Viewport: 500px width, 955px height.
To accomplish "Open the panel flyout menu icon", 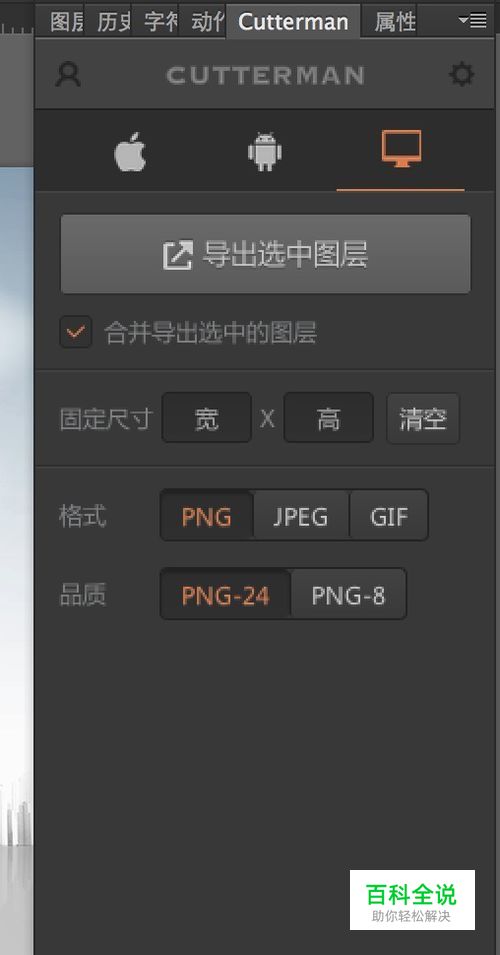I will tap(473, 21).
